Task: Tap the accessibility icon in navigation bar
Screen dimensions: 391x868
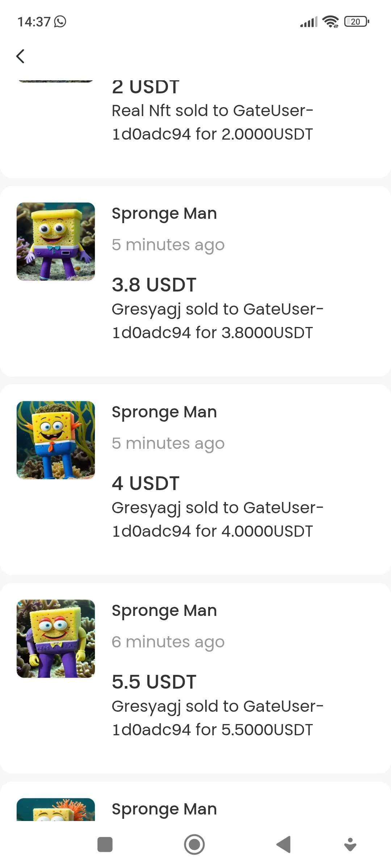Action: point(350,844)
